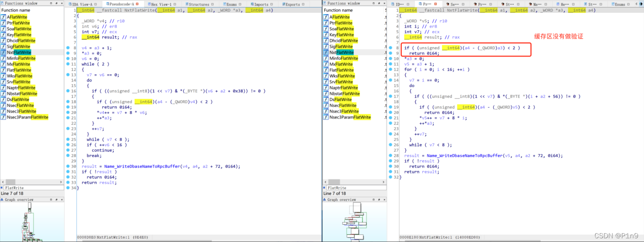
Task: Click function icon beside PtrFlatWrite in right window
Action: tap(326, 23)
